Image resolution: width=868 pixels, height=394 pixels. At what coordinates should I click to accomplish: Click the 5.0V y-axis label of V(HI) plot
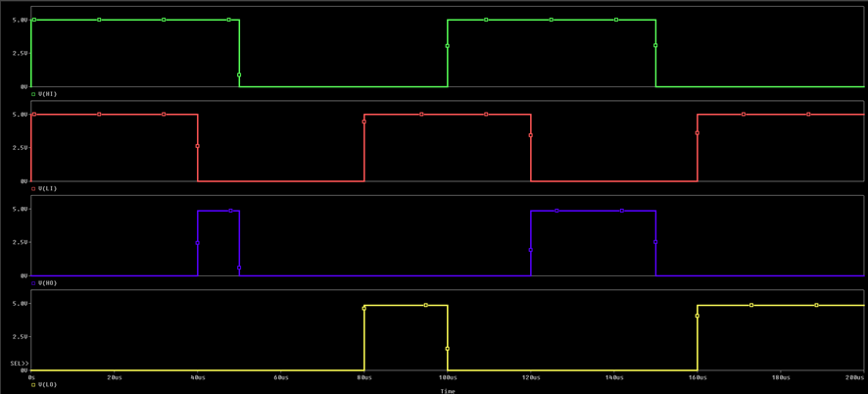coord(19,20)
